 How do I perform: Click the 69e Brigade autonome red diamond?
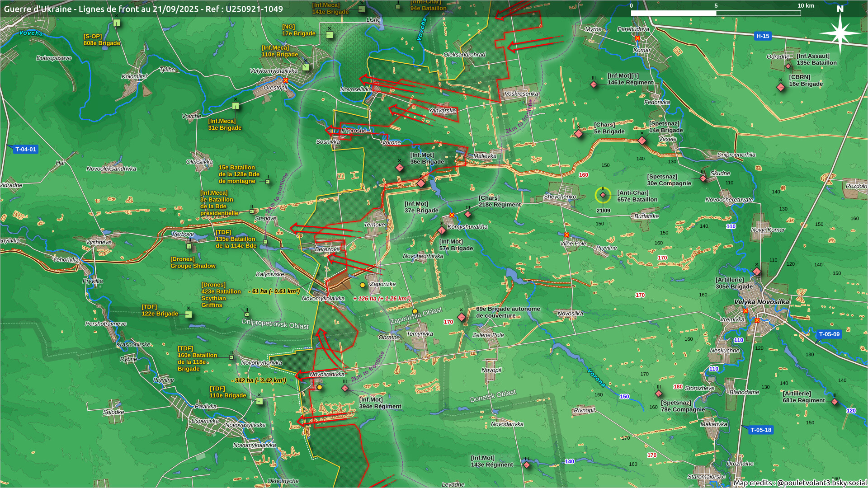tap(462, 317)
